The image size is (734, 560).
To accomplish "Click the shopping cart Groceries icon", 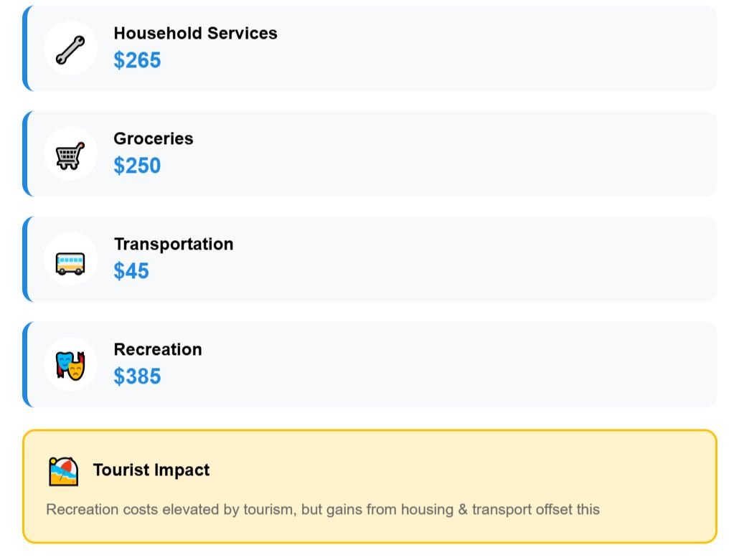I will pyautogui.click(x=70, y=154).
